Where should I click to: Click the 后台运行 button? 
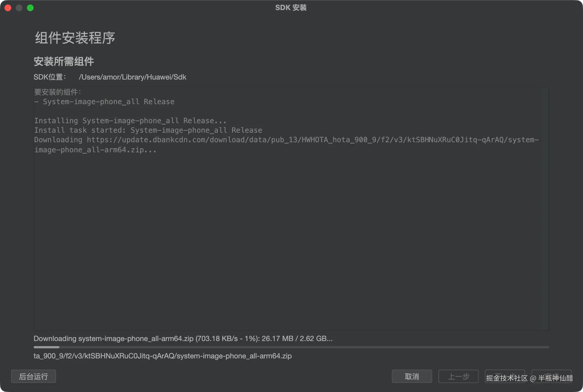pos(34,376)
